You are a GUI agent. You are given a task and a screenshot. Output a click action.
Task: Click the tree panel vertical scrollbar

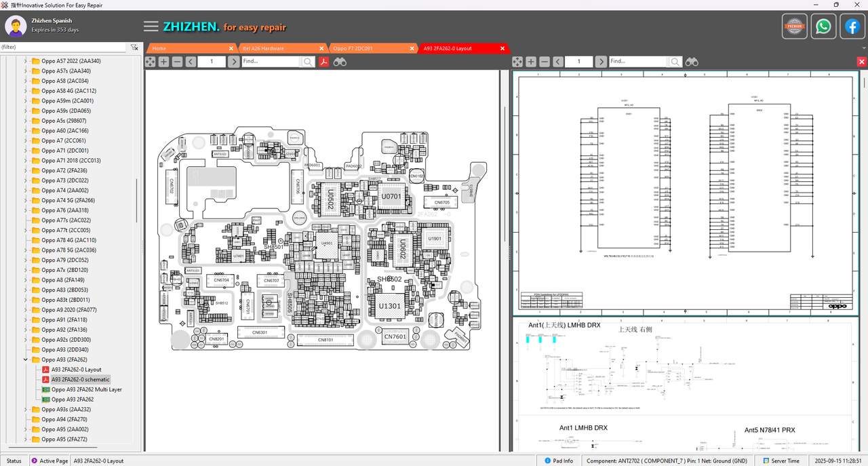pyautogui.click(x=138, y=201)
